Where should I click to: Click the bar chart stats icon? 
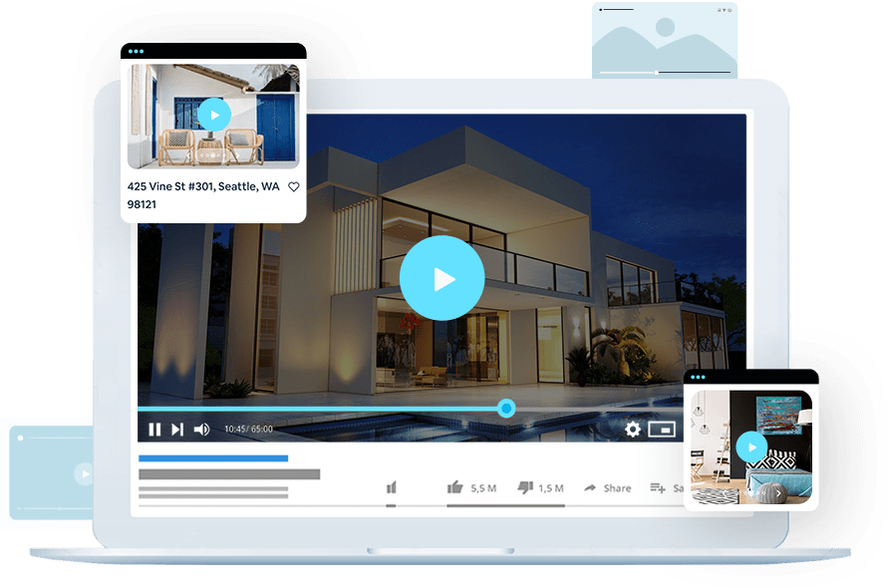pyautogui.click(x=392, y=487)
